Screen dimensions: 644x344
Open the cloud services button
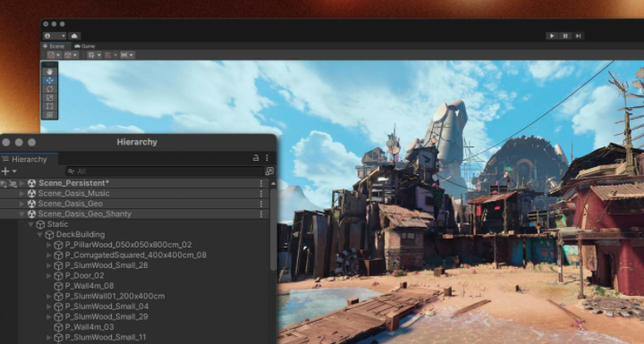coord(74,36)
